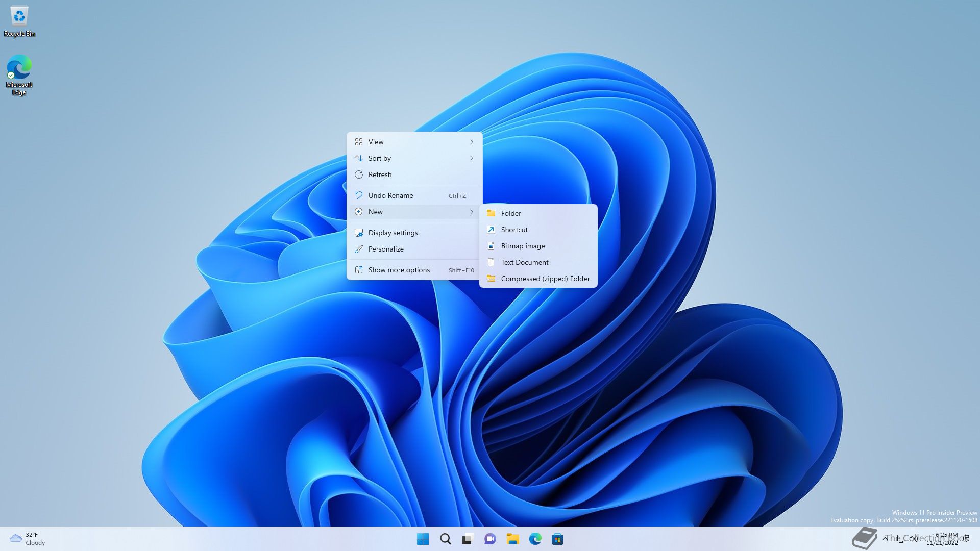Create new Folder from submenu
The width and height of the screenshot is (980, 551).
pyautogui.click(x=511, y=213)
